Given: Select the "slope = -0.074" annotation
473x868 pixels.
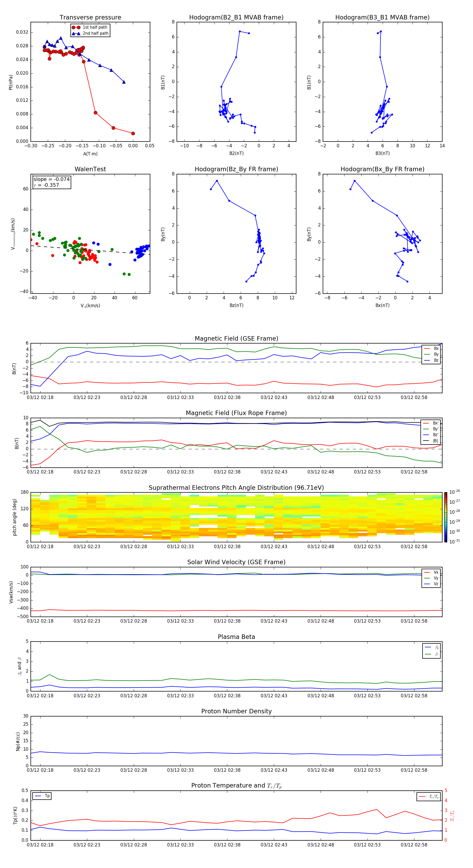Looking at the screenshot, I should pos(52,179).
